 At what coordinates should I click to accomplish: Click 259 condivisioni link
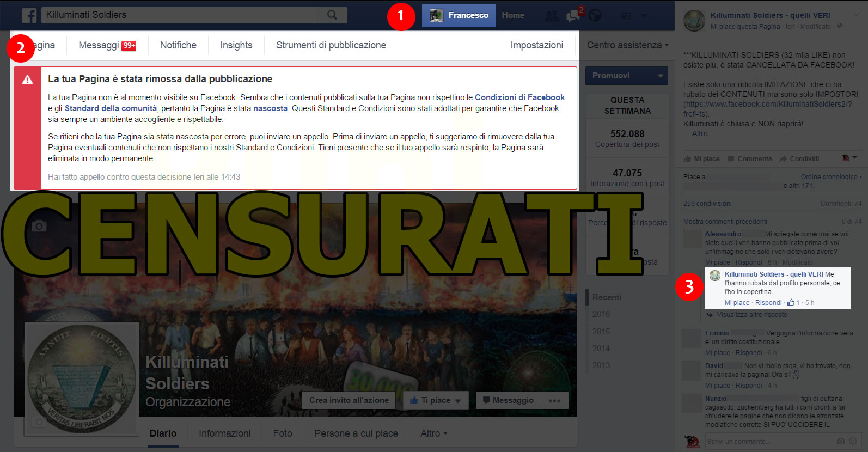(707, 204)
